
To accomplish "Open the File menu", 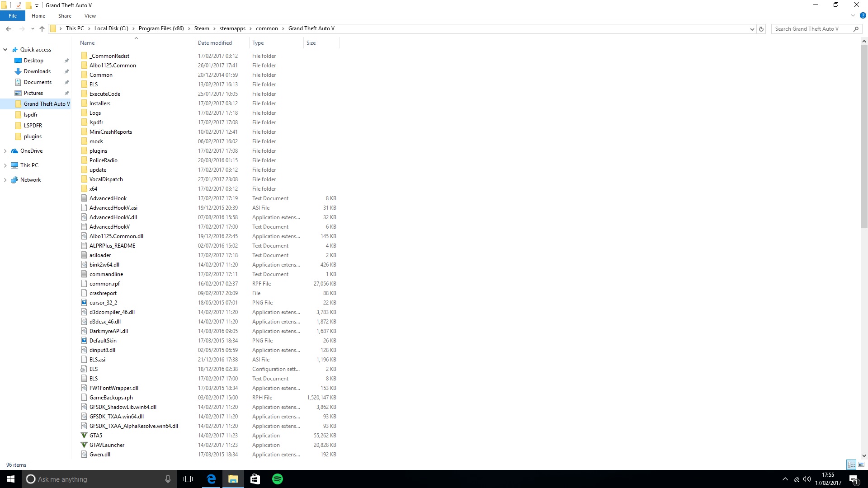I will (x=13, y=16).
